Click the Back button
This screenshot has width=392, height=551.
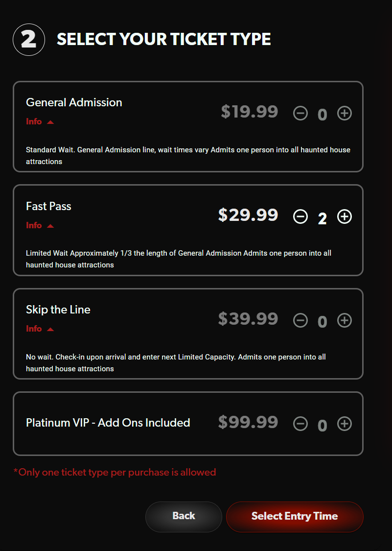[184, 516]
